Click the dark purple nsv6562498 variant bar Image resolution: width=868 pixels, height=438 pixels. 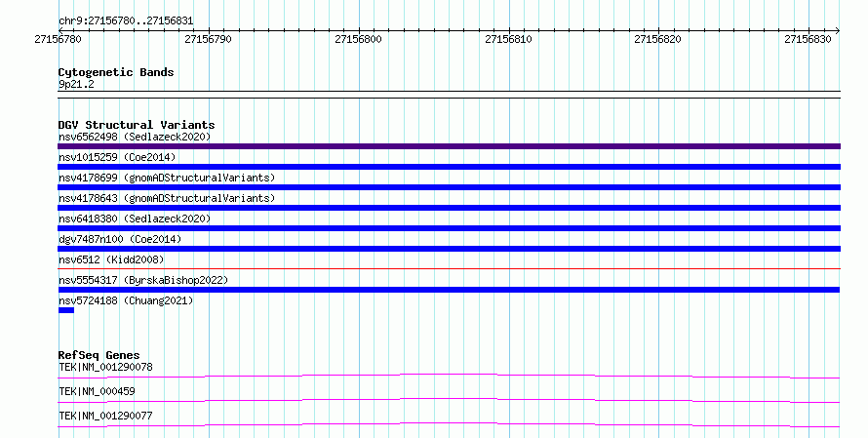coord(449,146)
